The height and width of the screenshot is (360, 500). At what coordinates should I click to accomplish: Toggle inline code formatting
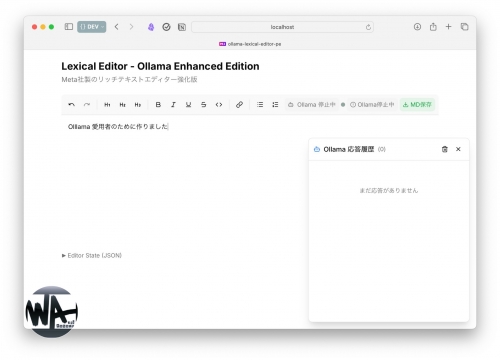coord(219,105)
